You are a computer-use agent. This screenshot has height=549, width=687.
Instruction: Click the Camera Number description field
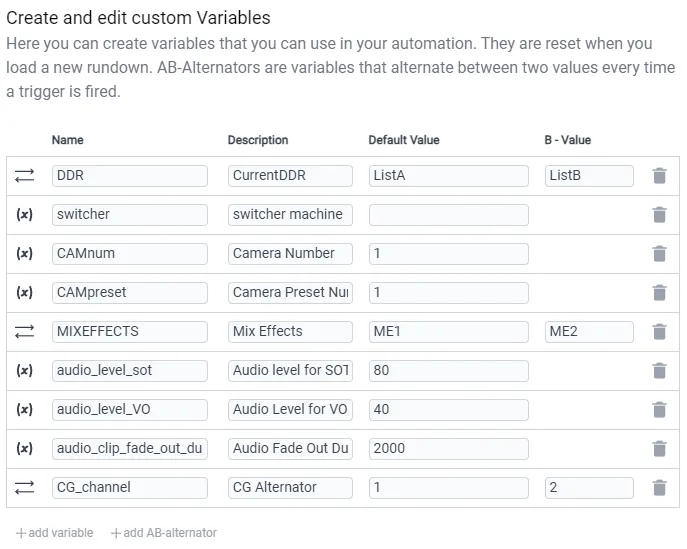point(290,254)
